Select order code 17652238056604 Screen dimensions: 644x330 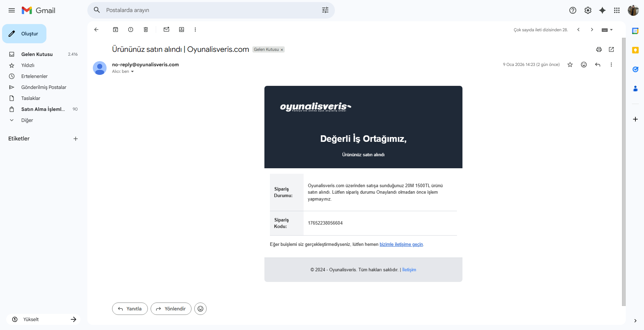325,223
